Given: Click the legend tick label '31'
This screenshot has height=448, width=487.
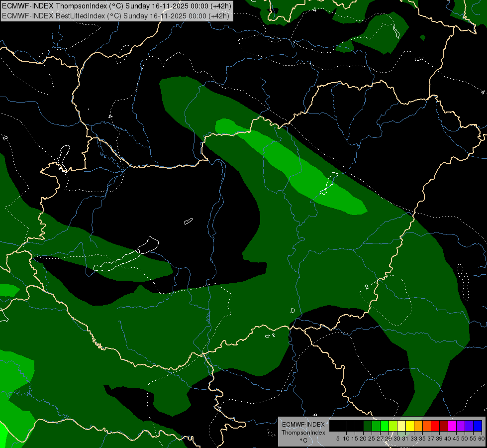Looking at the screenshot, I should coord(405,439).
